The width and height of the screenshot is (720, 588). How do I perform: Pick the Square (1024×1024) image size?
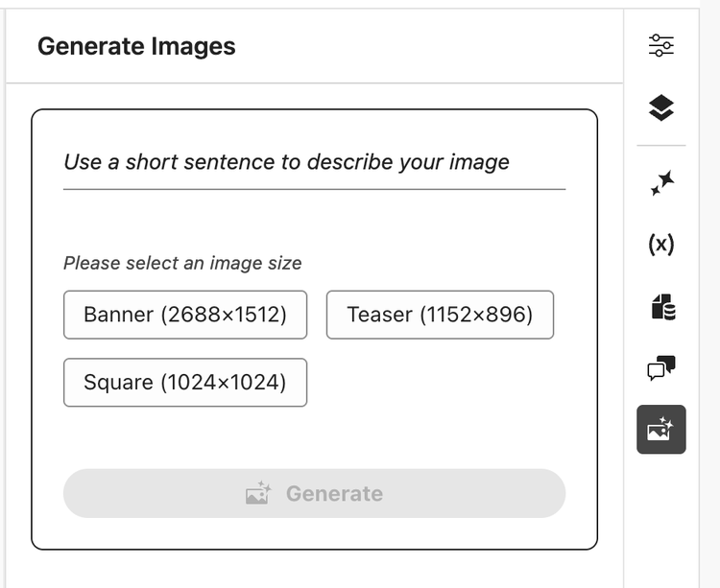point(185,383)
